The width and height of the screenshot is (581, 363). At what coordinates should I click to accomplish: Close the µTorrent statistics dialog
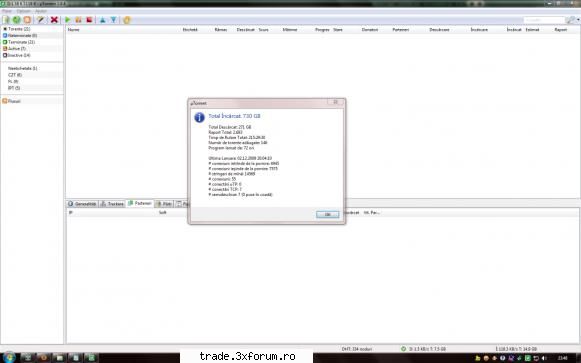tap(335, 102)
